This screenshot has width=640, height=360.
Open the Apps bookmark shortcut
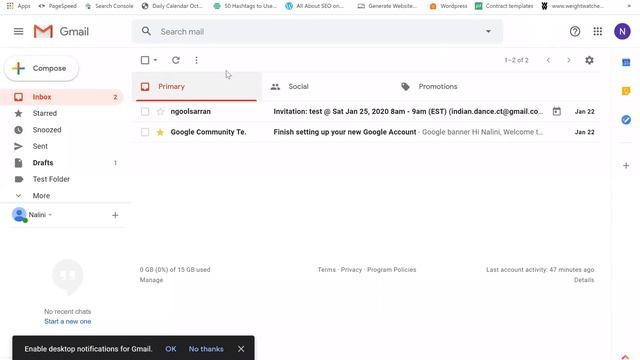[18, 6]
